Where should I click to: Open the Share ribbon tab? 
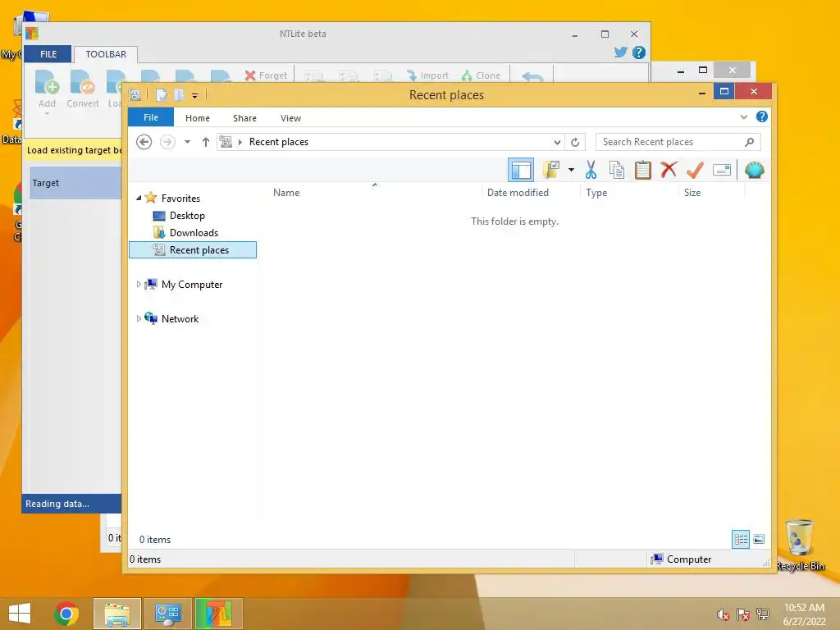[244, 118]
